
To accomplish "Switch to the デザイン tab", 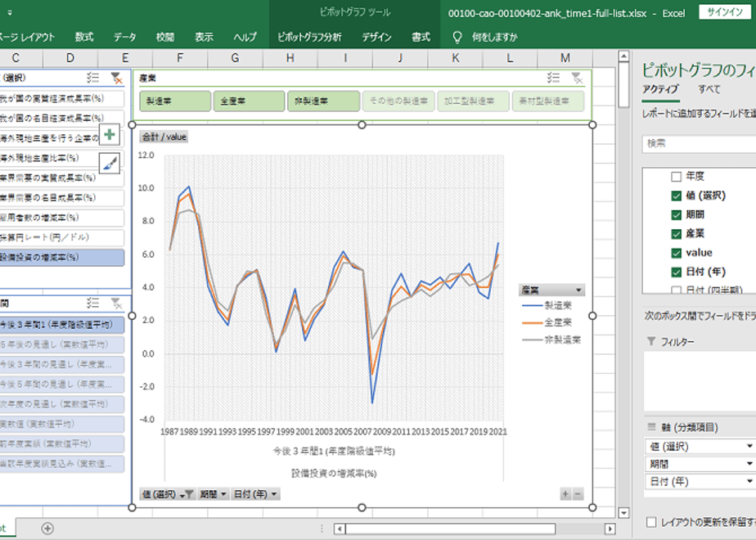I will [x=376, y=37].
